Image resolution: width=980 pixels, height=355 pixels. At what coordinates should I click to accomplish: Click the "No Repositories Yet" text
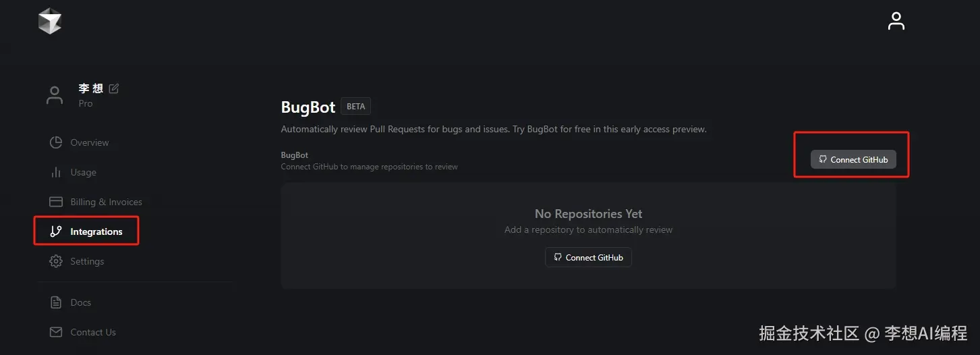pyautogui.click(x=588, y=213)
